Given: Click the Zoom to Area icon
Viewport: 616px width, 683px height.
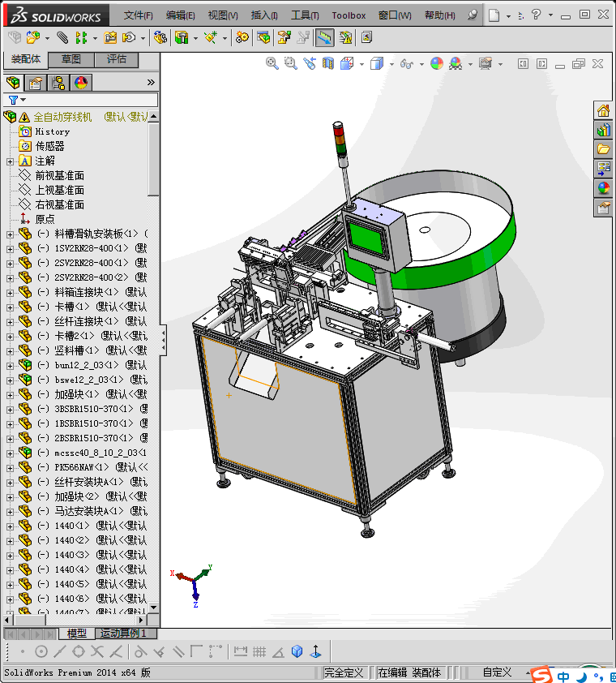Looking at the screenshot, I should pos(291,63).
